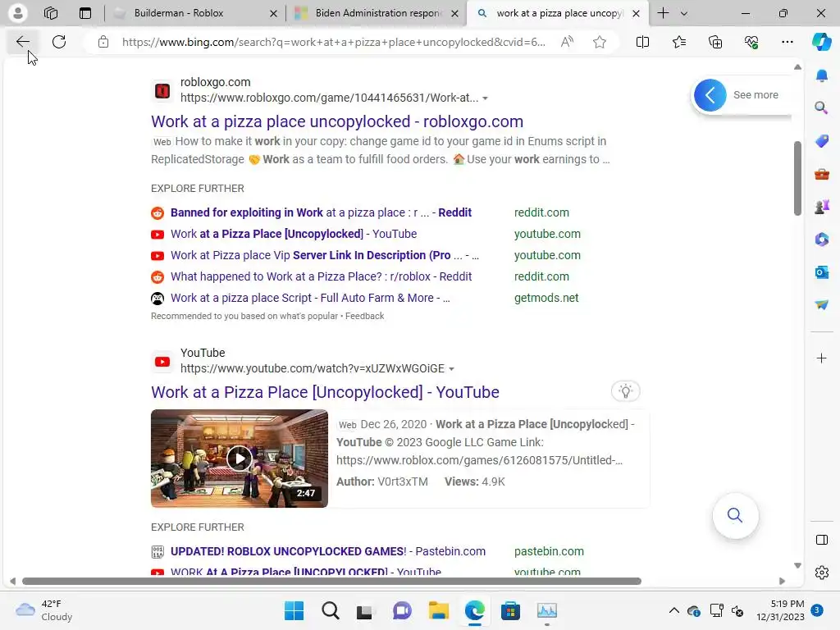Open the profile avatar icon
This screenshot has height=630, width=840.
click(18, 13)
